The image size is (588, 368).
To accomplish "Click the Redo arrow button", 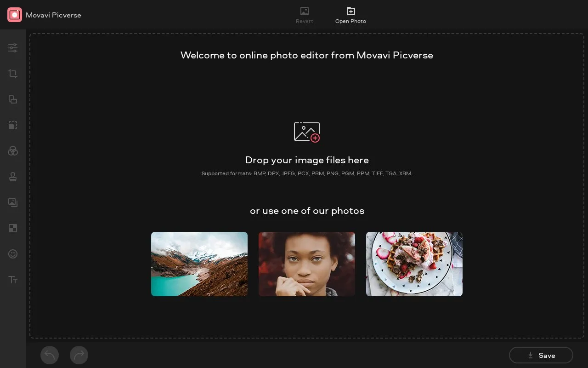I will click(79, 355).
